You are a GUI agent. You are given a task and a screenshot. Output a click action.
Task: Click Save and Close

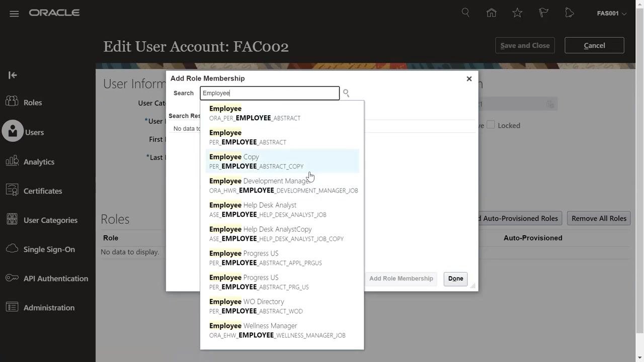[525, 45]
